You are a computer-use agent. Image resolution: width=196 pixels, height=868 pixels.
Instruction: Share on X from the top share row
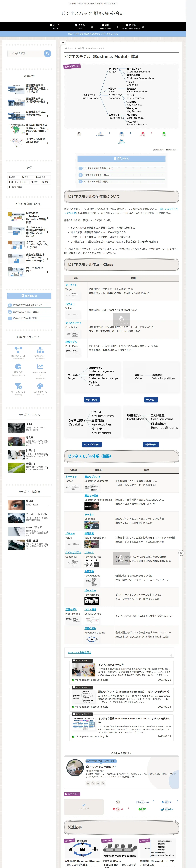79,134
